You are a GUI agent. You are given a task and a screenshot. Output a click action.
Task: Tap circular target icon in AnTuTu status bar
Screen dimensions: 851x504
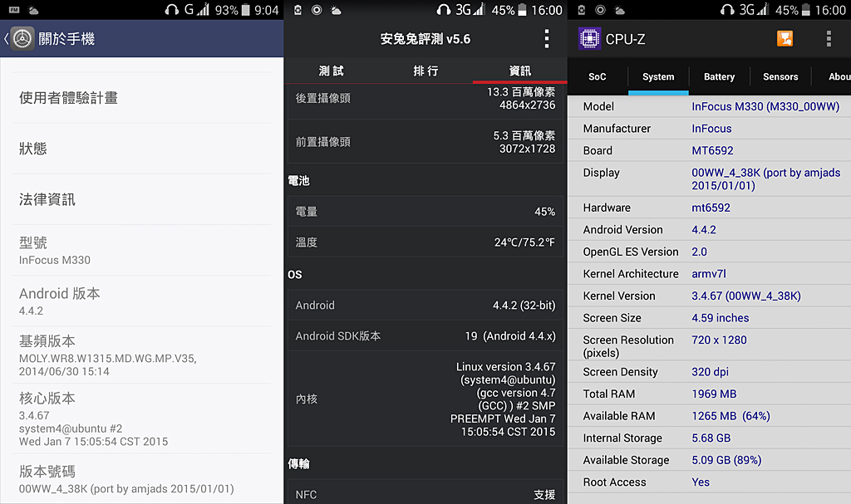tap(317, 10)
